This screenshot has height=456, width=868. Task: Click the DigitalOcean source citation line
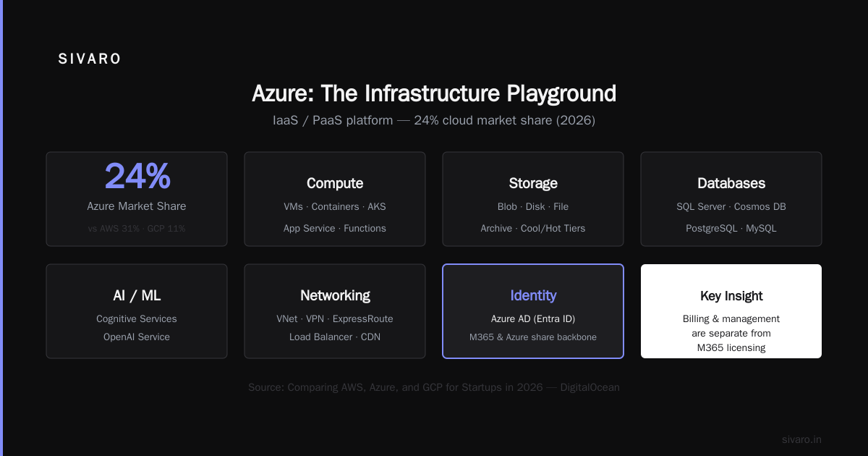(434, 387)
